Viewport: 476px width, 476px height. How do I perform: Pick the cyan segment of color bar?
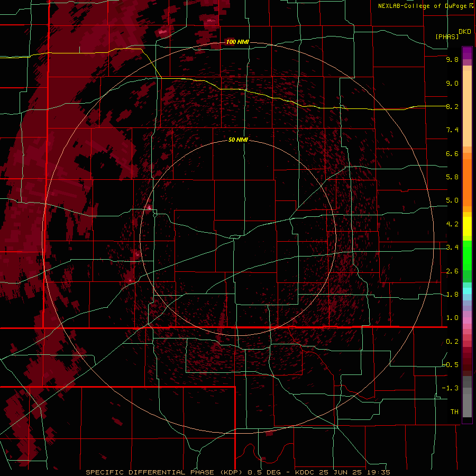tap(467, 291)
